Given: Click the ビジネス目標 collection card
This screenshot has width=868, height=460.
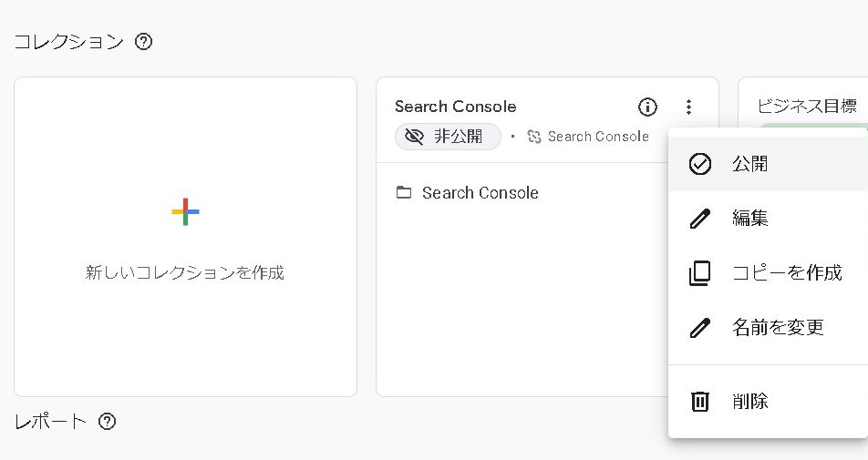Looking at the screenshot, I should (x=807, y=106).
